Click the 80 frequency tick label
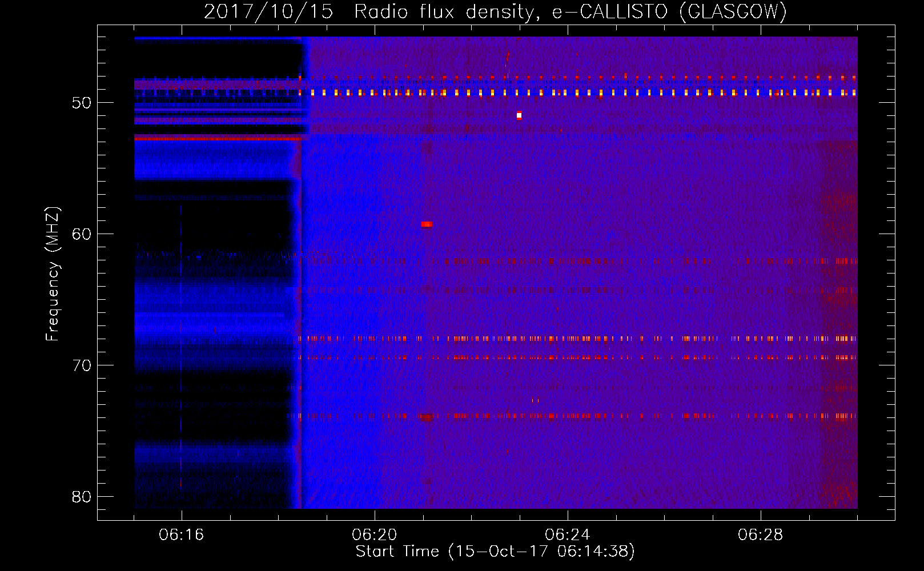This screenshot has width=924, height=571. [82, 497]
